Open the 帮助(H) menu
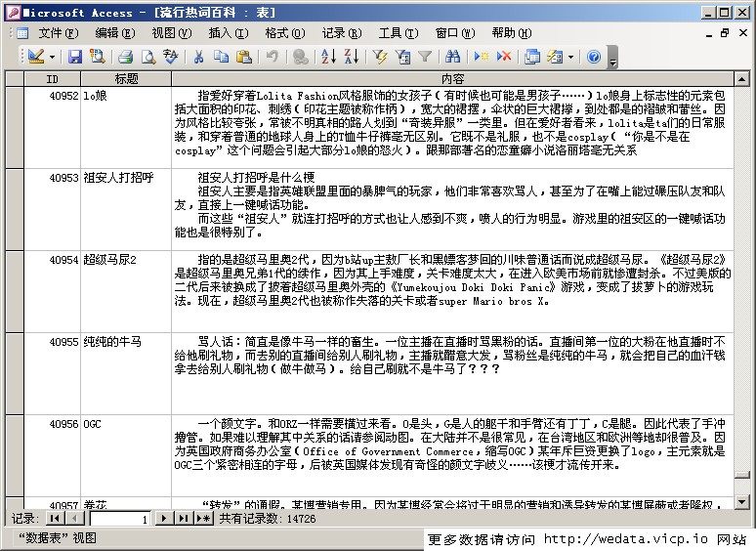The image size is (756, 551). pyautogui.click(x=512, y=33)
